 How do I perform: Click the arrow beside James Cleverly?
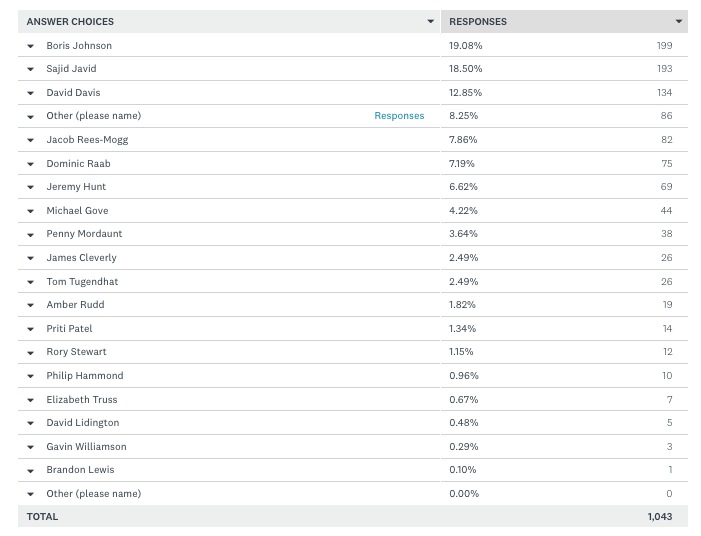pyautogui.click(x=32, y=258)
